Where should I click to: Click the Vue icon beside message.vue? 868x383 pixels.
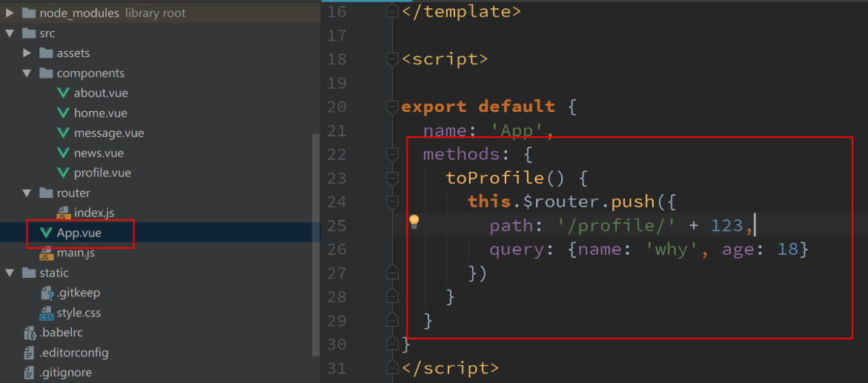click(x=64, y=133)
